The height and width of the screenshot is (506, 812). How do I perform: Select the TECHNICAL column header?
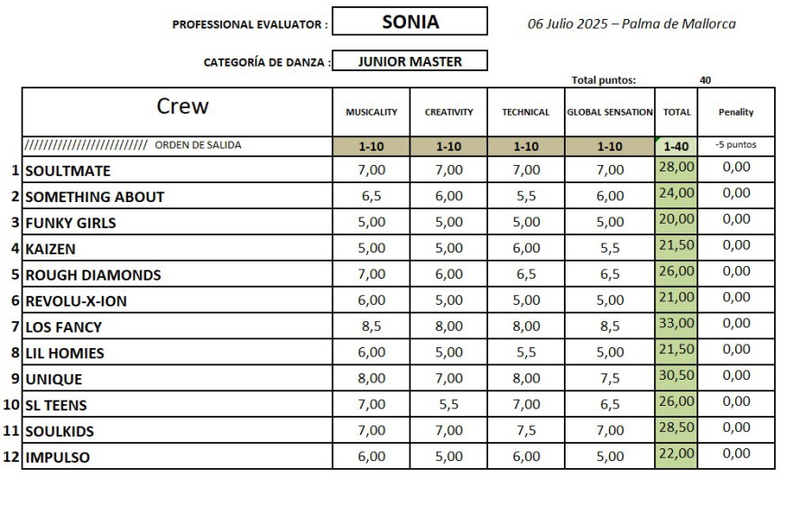(x=526, y=112)
